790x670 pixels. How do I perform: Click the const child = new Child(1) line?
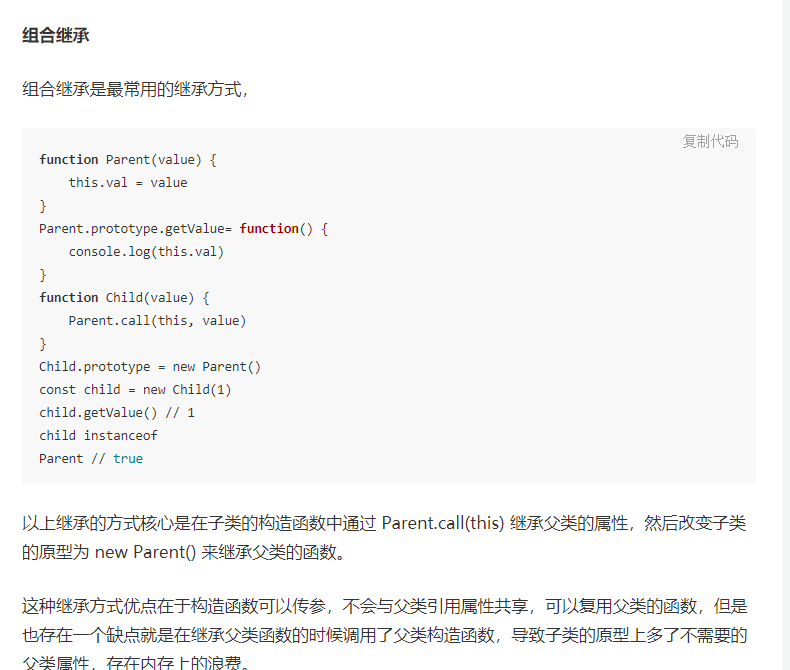pyautogui.click(x=135, y=390)
